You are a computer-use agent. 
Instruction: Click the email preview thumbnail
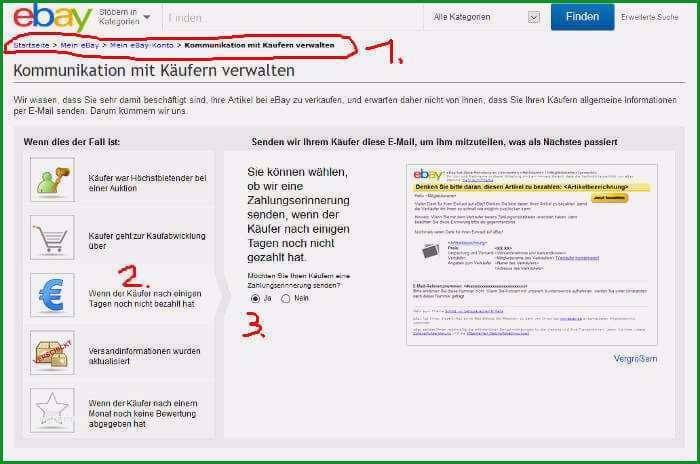point(532,255)
